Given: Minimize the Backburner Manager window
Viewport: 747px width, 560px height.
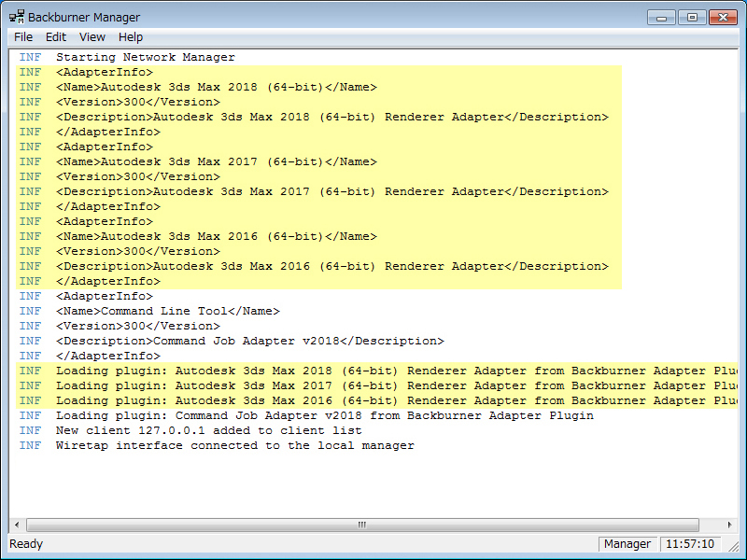Looking at the screenshot, I should (661, 18).
